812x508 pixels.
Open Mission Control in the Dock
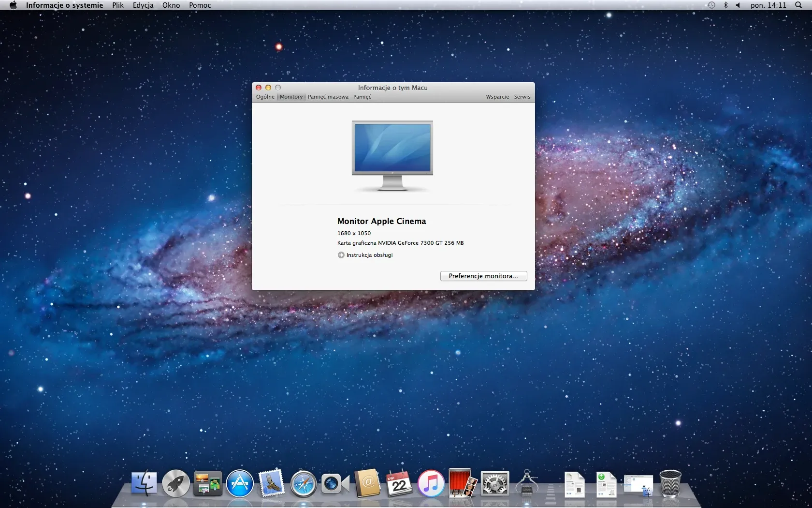(x=208, y=483)
